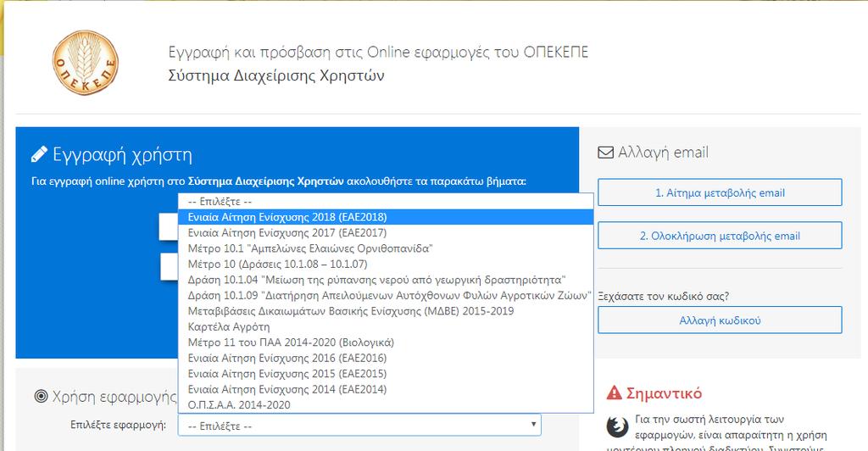Click the envelope icon beside Αλλαγή email

[x=605, y=153]
